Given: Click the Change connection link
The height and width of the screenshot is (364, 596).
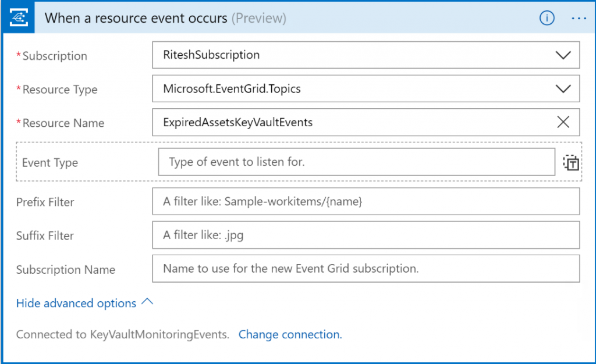Looking at the screenshot, I should (289, 334).
